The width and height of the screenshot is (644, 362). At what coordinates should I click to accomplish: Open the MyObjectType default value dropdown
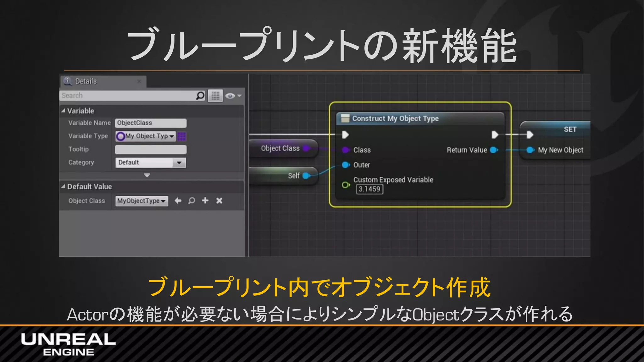tap(142, 201)
